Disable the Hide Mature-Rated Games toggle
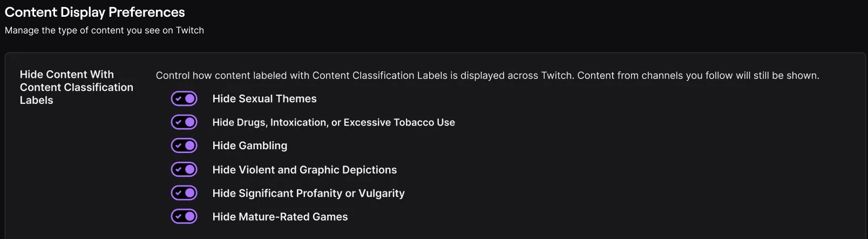 [184, 216]
